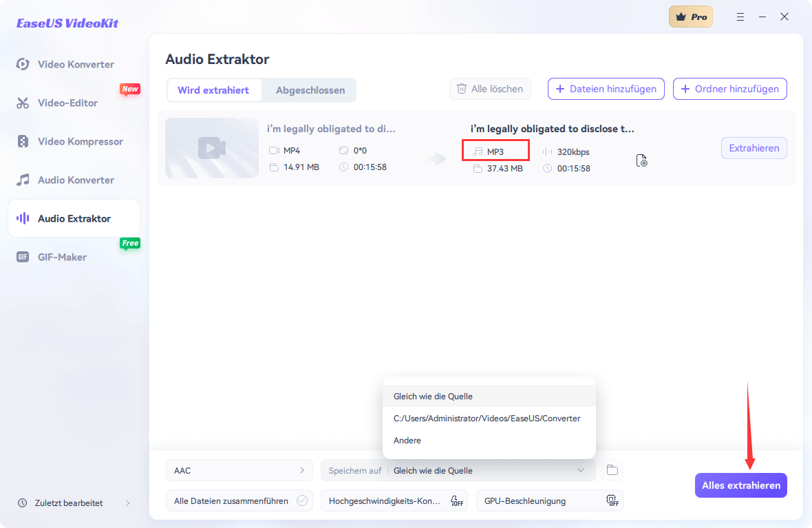Select the Audio Extraktor sidebar item
812x528 pixels.
(74, 218)
